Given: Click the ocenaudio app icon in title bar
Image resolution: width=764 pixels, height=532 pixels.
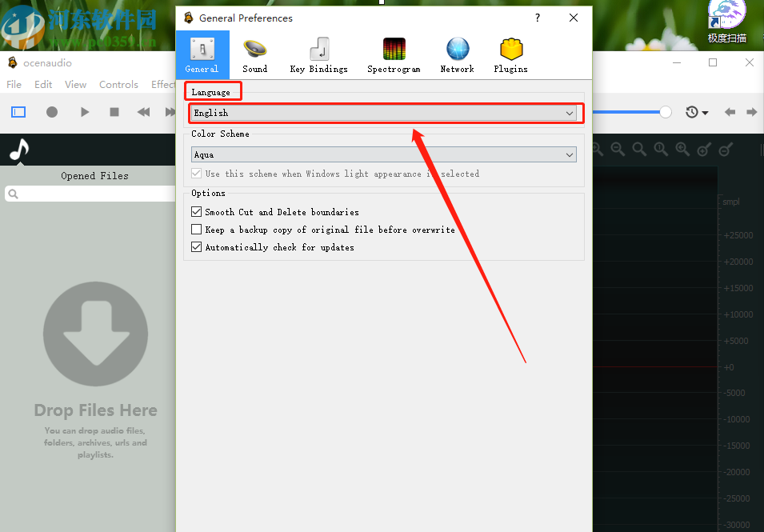Looking at the screenshot, I should (x=13, y=62).
